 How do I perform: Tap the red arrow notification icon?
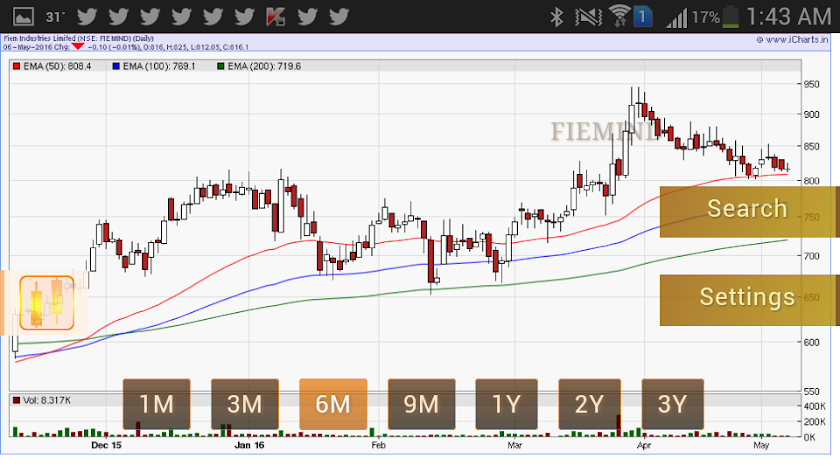pyautogui.click(x=276, y=17)
